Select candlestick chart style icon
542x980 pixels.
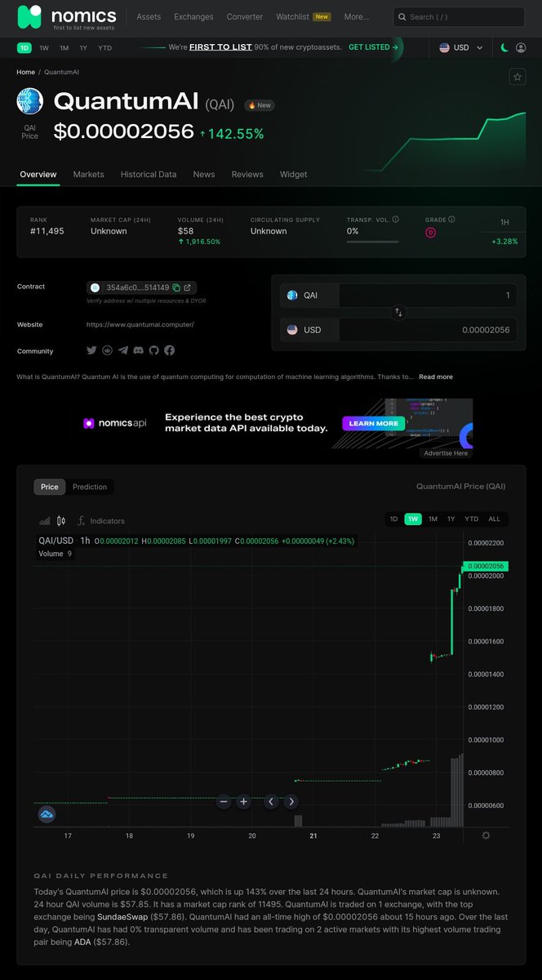coord(60,521)
